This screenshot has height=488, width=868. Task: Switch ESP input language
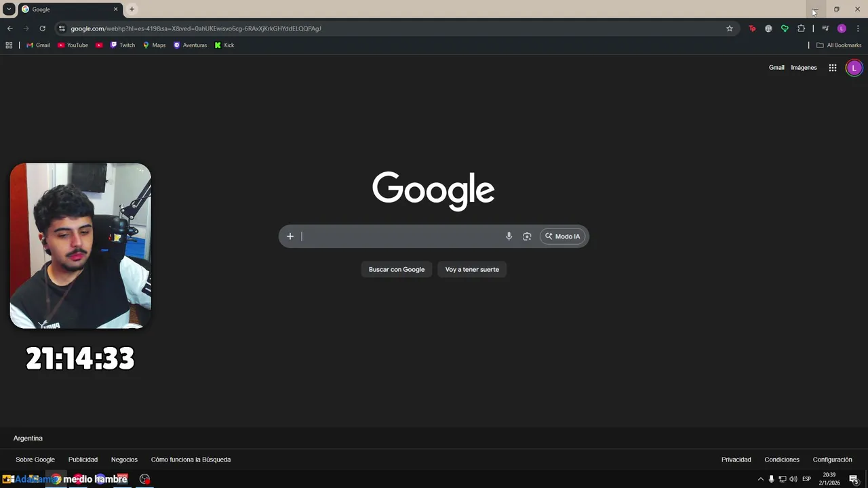click(807, 479)
